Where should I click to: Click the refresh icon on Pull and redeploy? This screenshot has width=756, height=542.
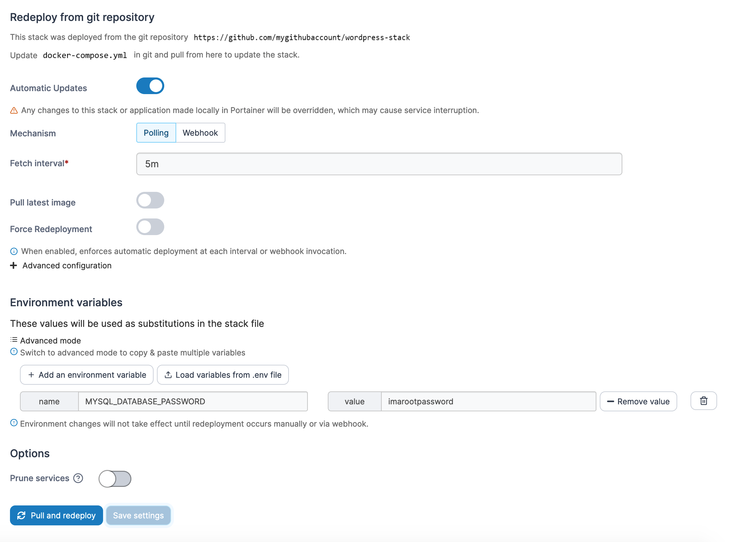click(21, 515)
